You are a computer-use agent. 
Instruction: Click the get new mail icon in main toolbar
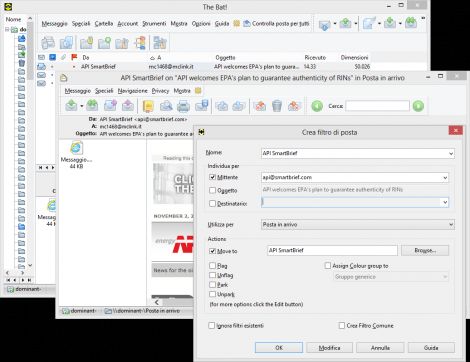tap(325, 24)
